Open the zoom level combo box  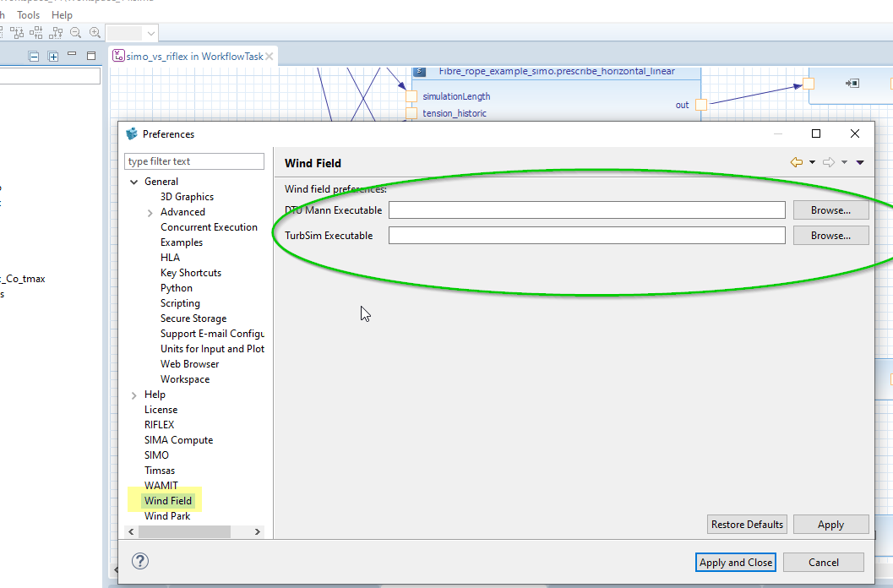(x=151, y=34)
